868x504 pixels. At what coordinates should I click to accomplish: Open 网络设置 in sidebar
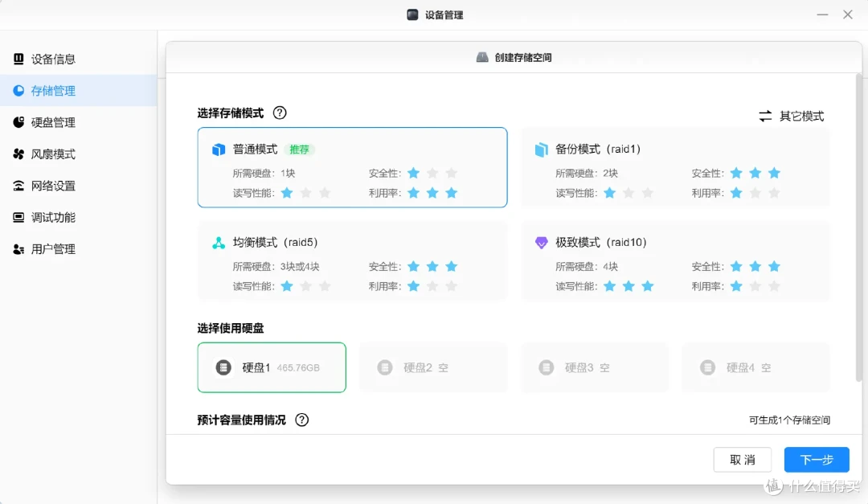pos(78,186)
